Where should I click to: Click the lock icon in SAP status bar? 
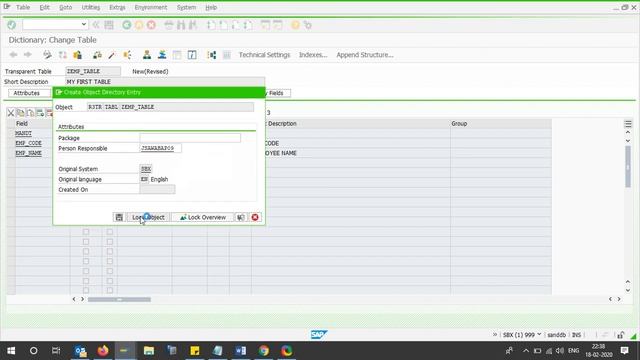[621, 335]
